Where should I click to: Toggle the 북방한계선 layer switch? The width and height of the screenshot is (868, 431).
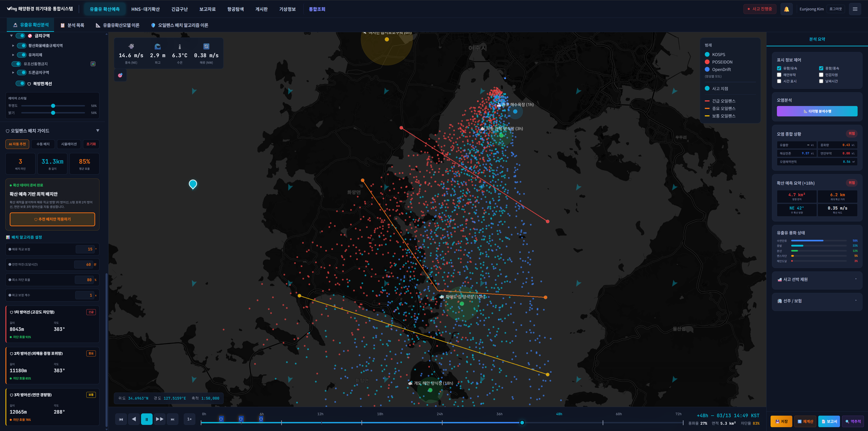[x=21, y=84]
